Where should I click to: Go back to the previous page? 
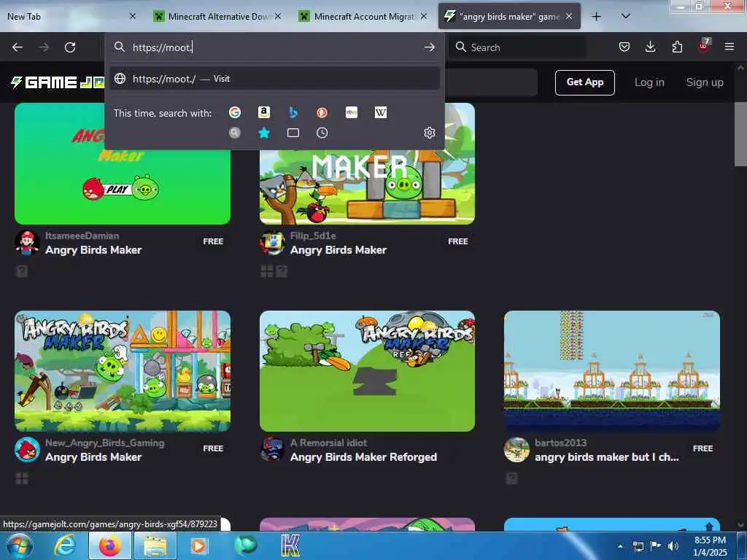(18, 47)
